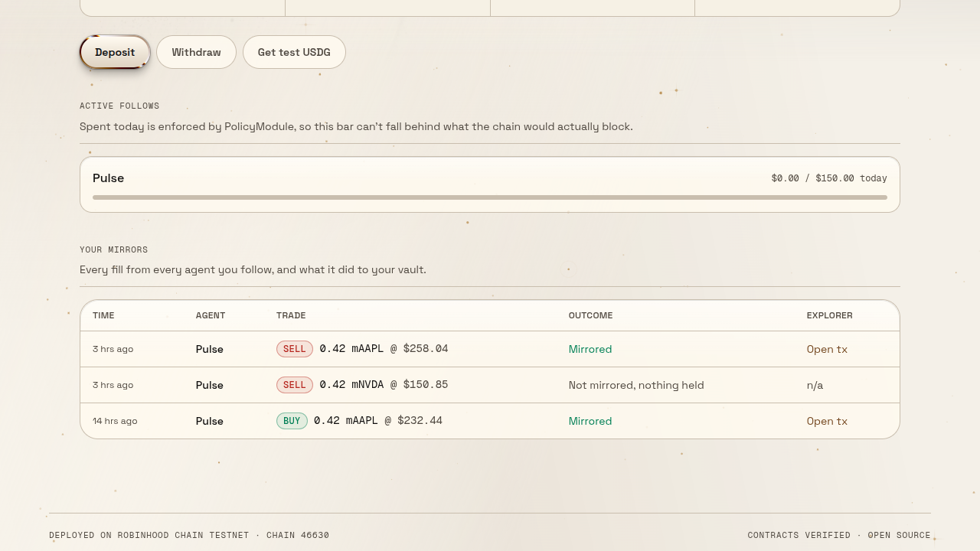Open tx for the mAAPL buy mirror
Image resolution: width=980 pixels, height=551 pixels.
(827, 421)
